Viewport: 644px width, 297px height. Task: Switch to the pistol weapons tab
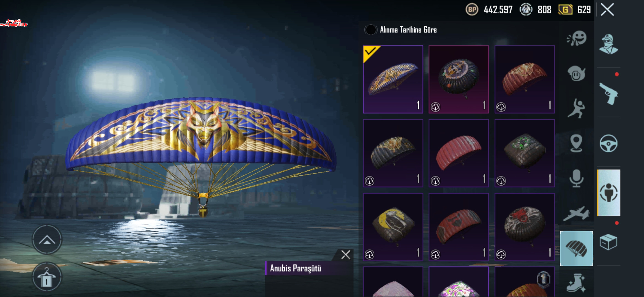click(x=608, y=94)
